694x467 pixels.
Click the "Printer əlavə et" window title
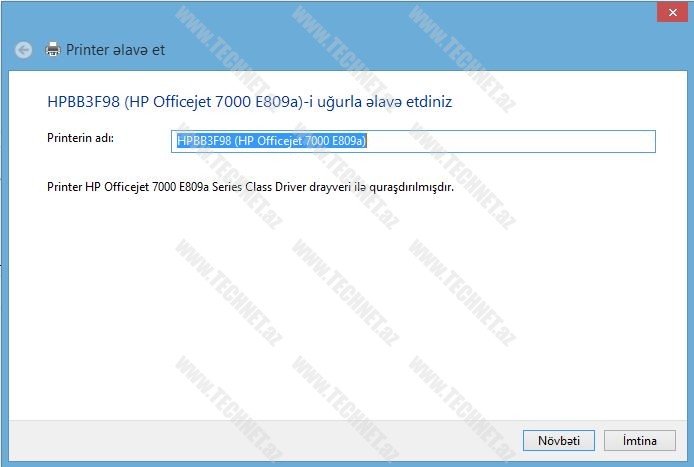115,49
